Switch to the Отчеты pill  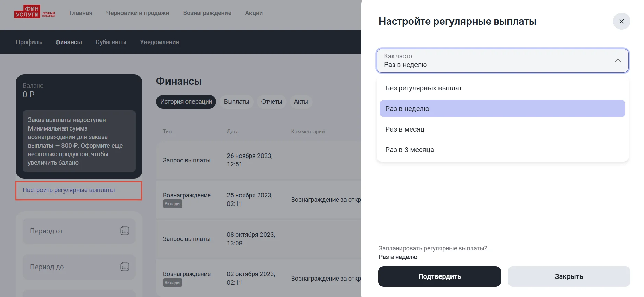(x=271, y=102)
